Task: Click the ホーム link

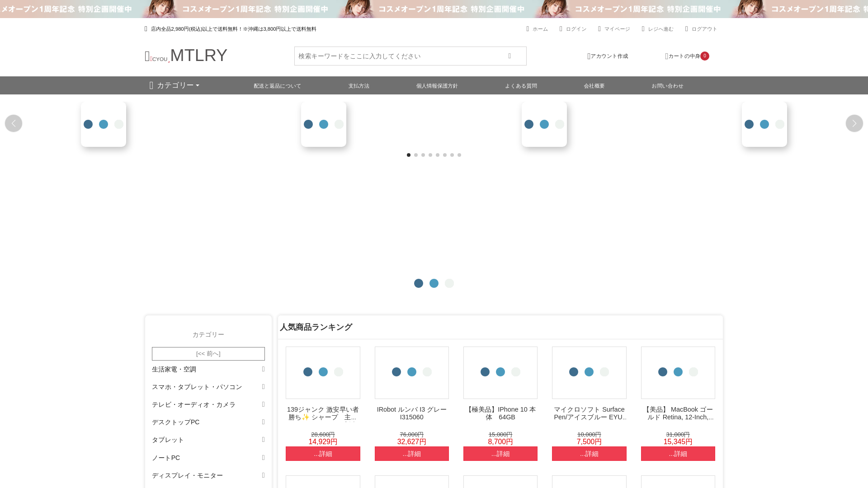Action: coord(540,29)
